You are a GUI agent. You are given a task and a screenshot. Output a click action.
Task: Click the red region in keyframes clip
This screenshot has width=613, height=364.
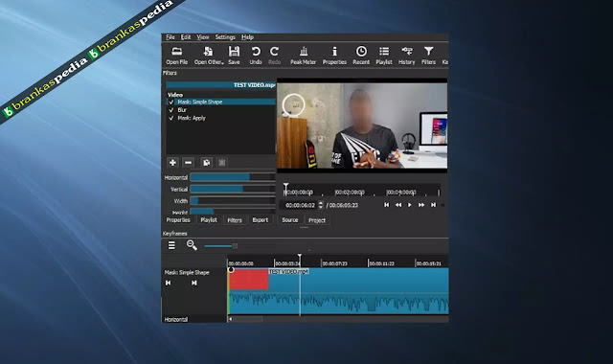point(249,279)
